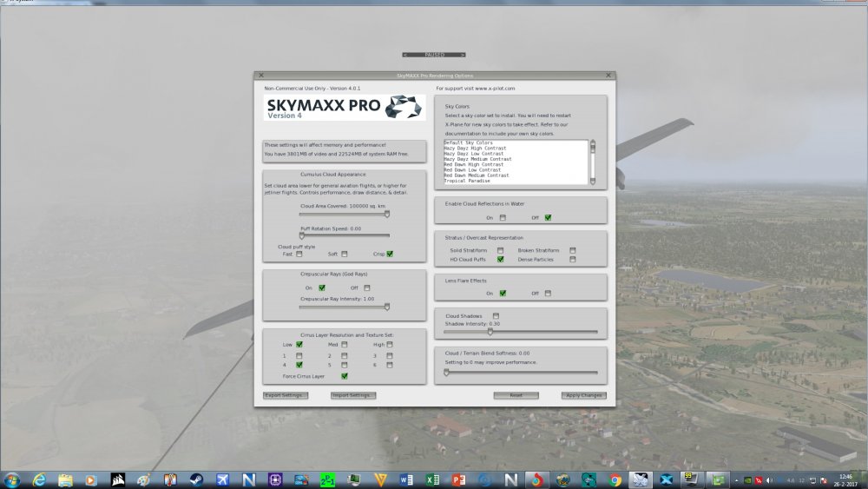Choose cirrus texture set 2
This screenshot has width=868, height=489.
[345, 355]
